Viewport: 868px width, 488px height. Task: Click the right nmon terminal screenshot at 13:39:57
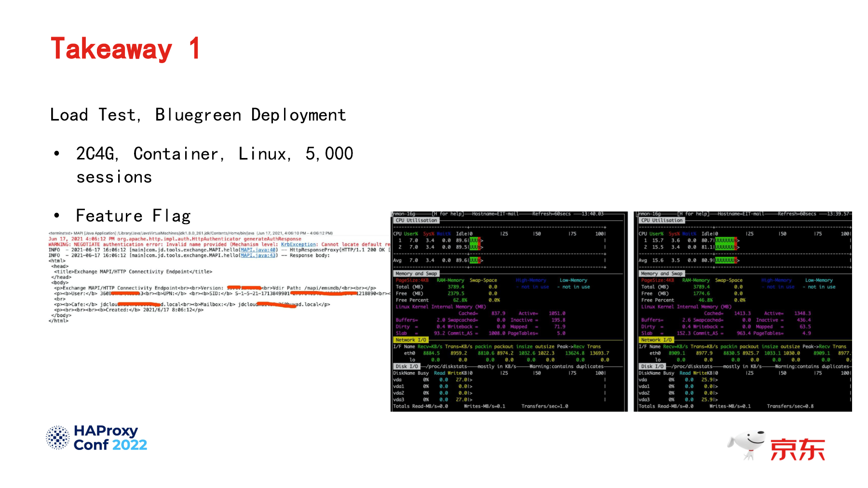click(743, 311)
